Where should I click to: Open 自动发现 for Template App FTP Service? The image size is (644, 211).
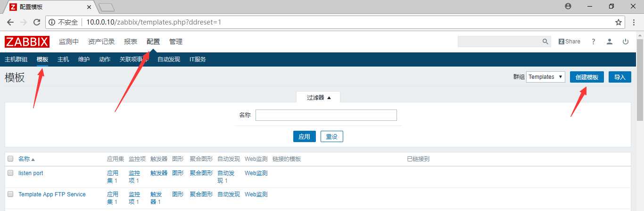(229, 194)
